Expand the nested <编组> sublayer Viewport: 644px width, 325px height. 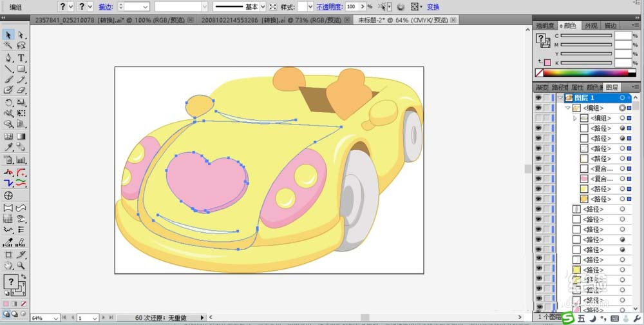[575, 119]
